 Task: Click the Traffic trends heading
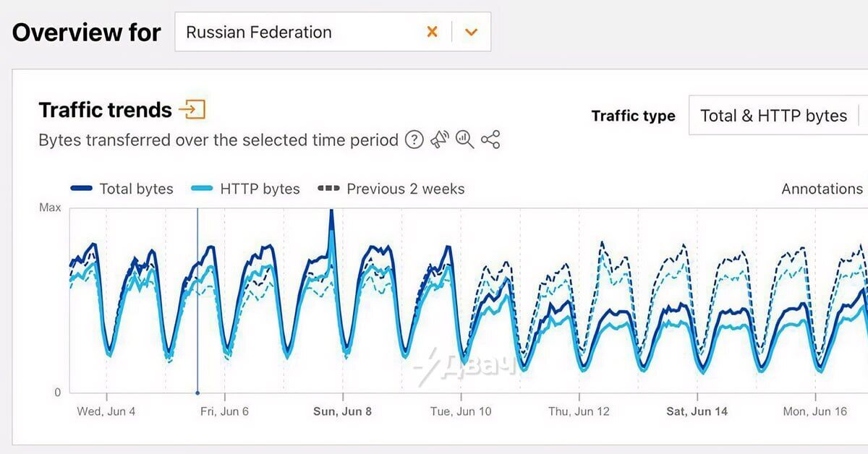(x=105, y=110)
